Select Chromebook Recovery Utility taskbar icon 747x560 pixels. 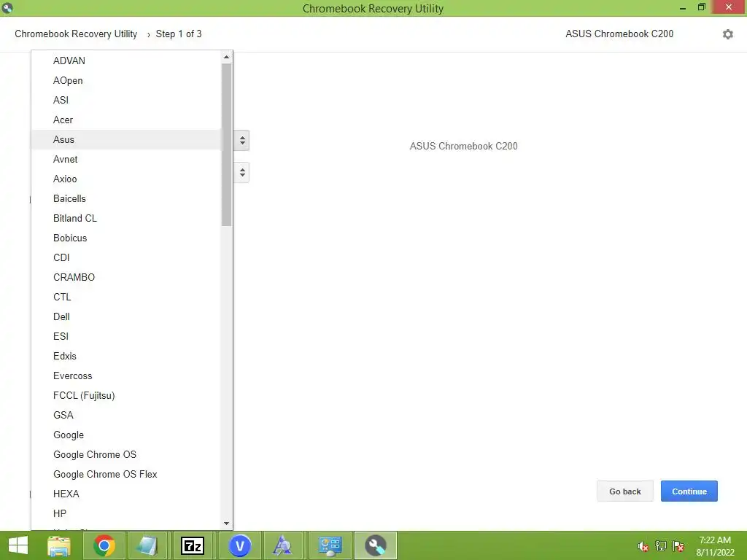tap(376, 545)
